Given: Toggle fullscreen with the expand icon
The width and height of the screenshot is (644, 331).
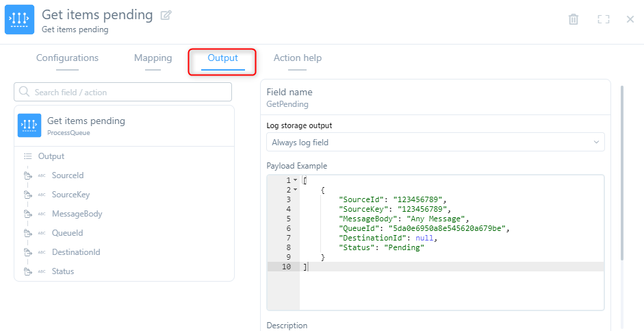Looking at the screenshot, I should point(603,19).
